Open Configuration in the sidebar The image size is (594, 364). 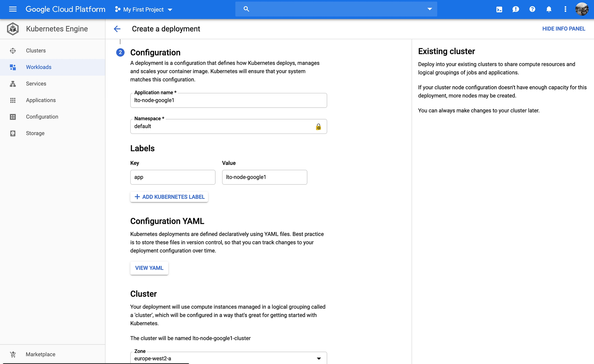53,117
